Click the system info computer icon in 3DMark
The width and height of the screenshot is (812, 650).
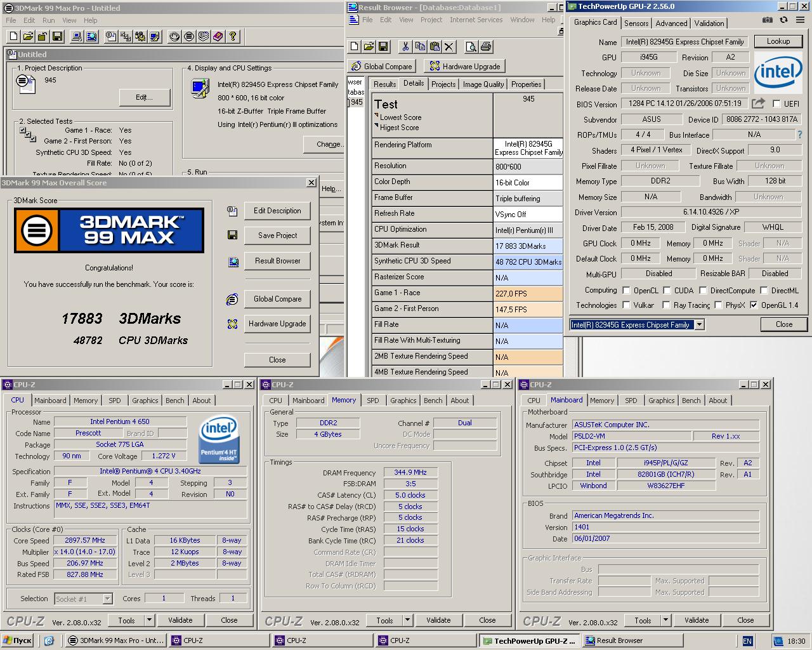click(77, 36)
